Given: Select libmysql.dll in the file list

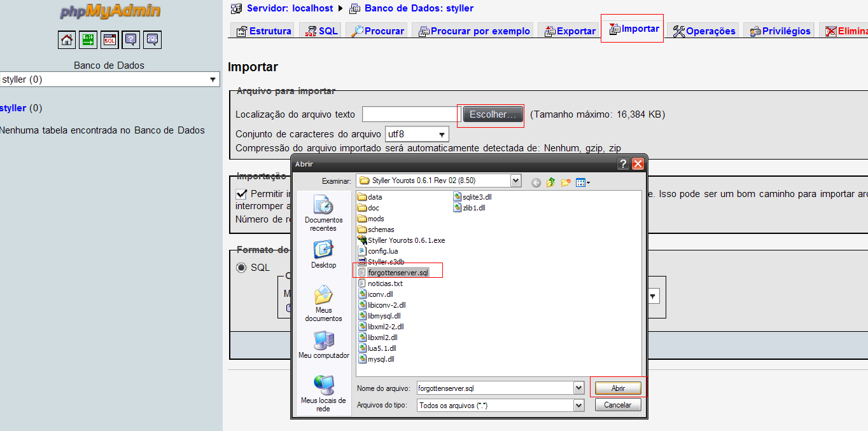Looking at the screenshot, I should (x=379, y=316).
